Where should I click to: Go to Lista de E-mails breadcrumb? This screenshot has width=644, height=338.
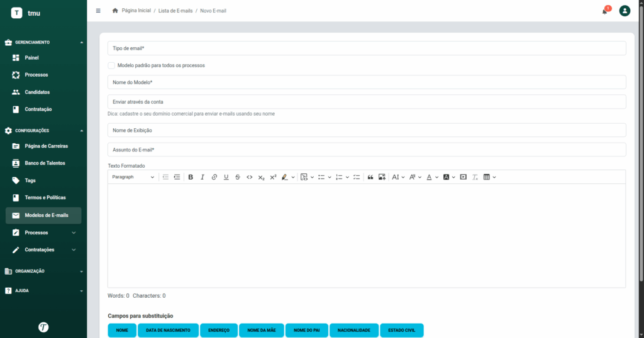point(175,11)
